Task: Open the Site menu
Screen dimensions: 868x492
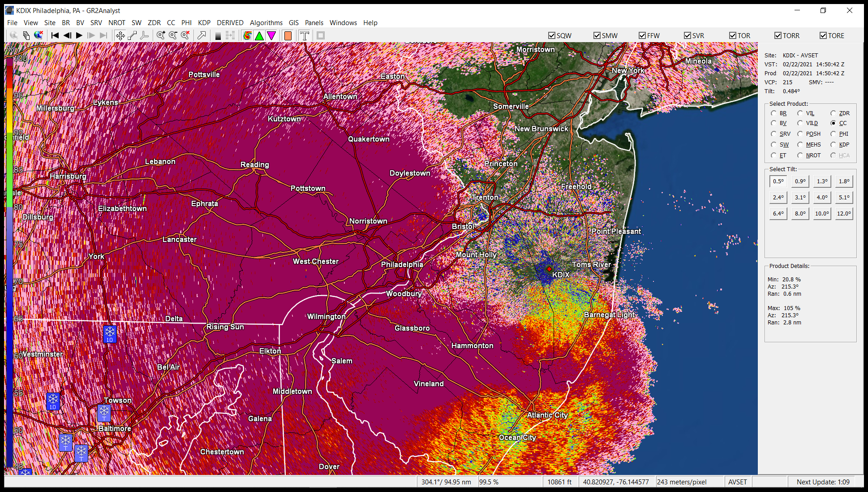Action: coord(50,23)
